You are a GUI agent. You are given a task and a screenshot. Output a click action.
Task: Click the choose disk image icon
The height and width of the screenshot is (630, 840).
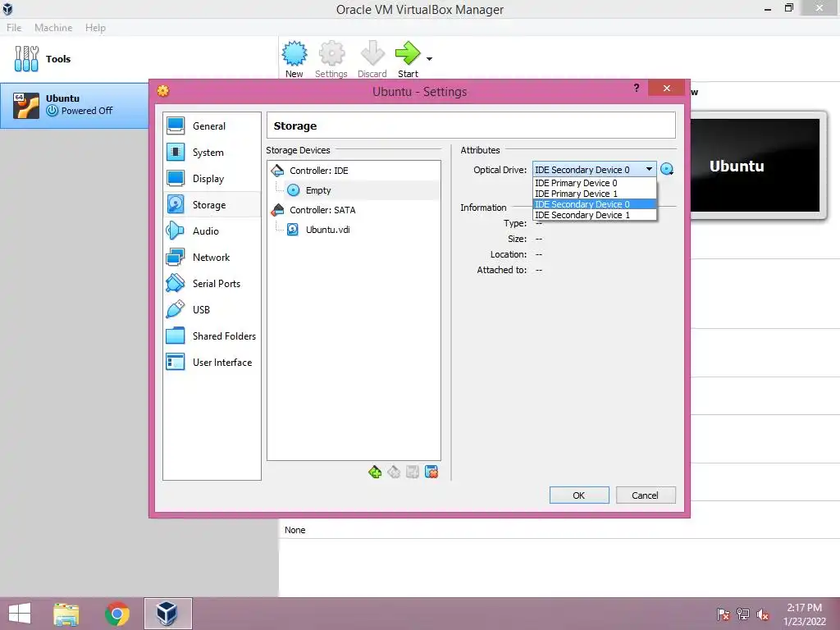[x=667, y=169]
